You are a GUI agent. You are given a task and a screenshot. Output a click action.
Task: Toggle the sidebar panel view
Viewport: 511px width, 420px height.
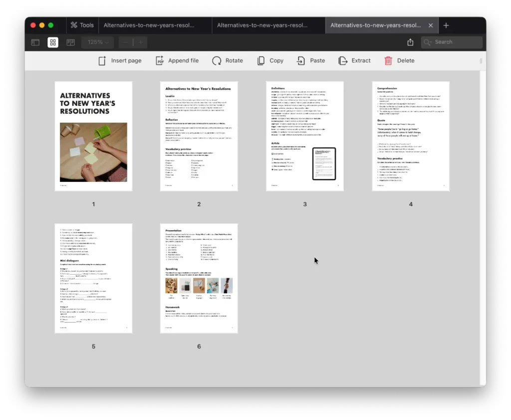coord(35,42)
